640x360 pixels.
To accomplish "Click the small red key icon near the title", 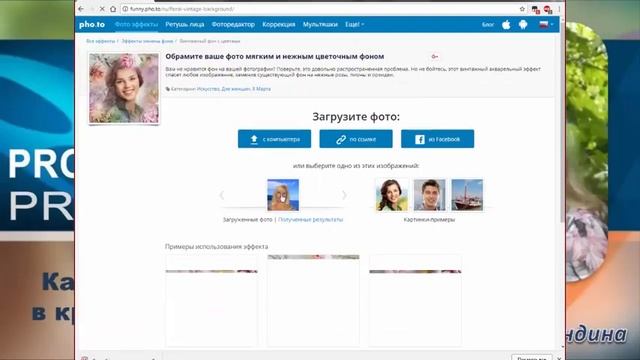I will pos(435,56).
